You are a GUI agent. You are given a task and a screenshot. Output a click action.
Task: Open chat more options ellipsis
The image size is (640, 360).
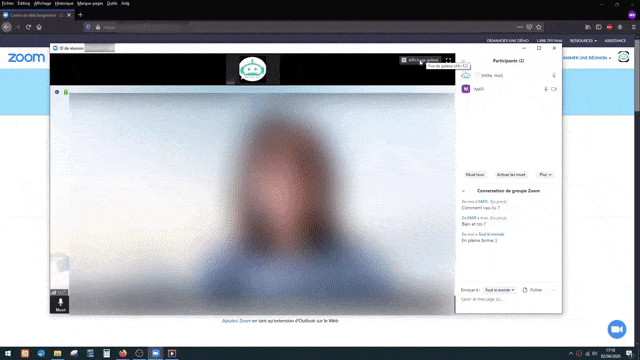point(553,290)
